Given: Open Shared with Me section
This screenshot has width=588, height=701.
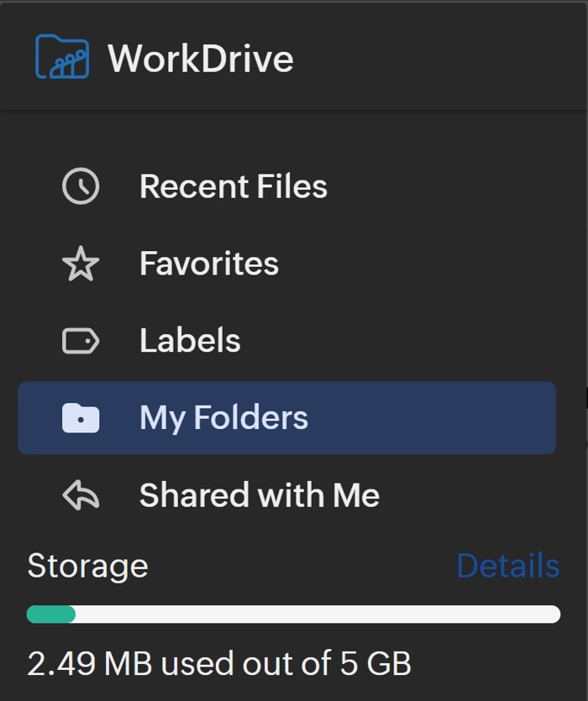Looking at the screenshot, I should [x=286, y=495].
